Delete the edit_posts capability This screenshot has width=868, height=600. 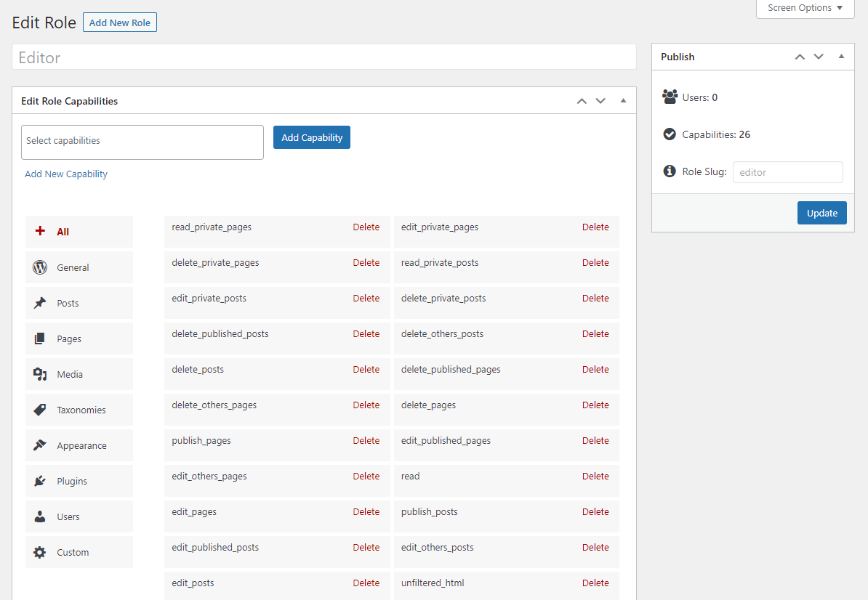[366, 583]
